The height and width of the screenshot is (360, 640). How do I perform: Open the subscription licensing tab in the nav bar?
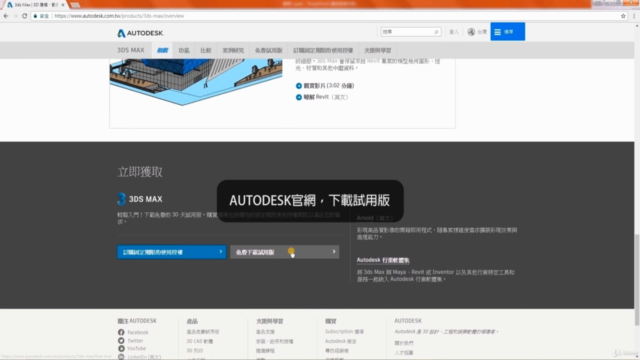pos(323,50)
